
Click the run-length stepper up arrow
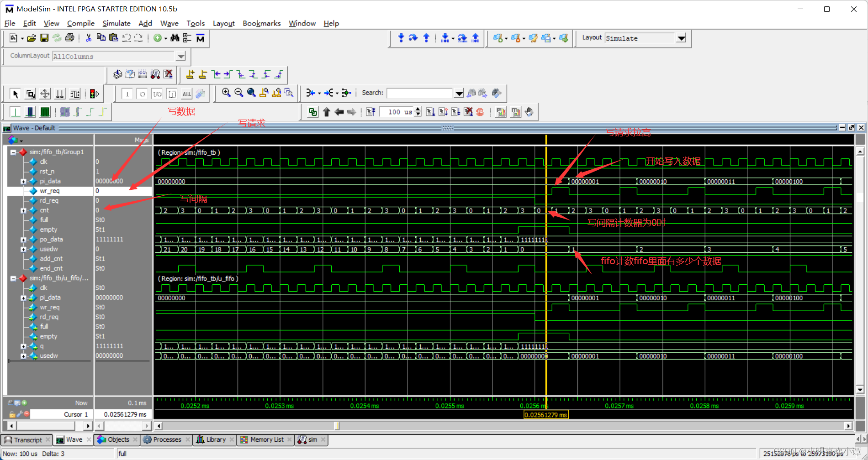(x=417, y=109)
